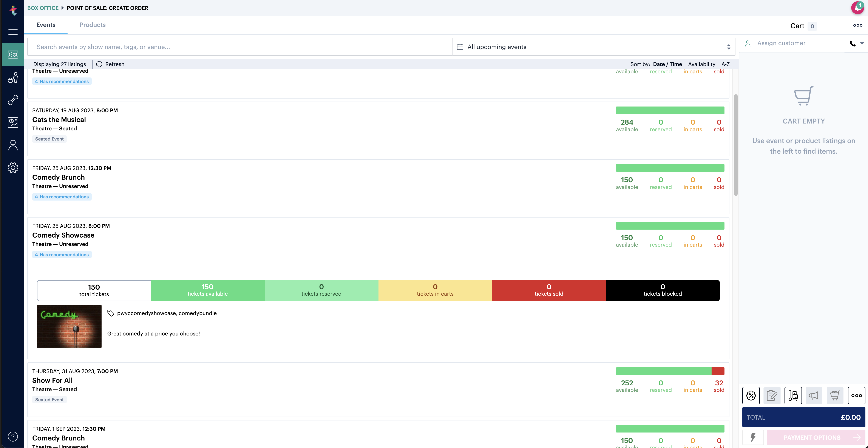Open the hamburger navigation menu

click(x=13, y=32)
